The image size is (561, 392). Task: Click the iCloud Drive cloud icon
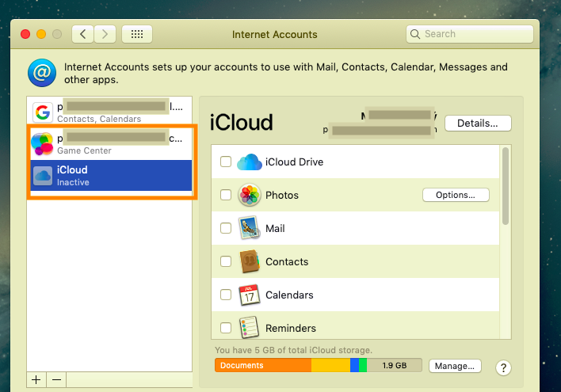coord(250,162)
